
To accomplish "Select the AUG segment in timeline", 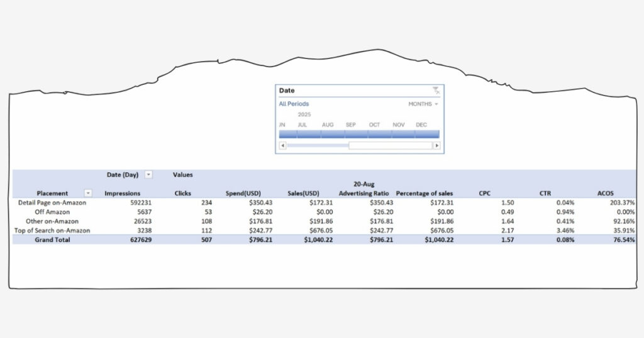I will coord(328,134).
